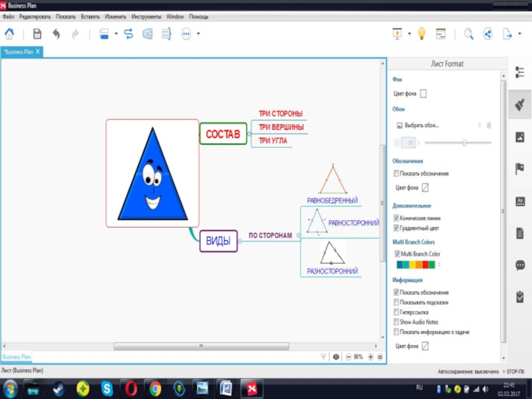Open the Comments speech-bubble panel in the sidebar
This screenshot has width=532, height=399.
(x=520, y=265)
